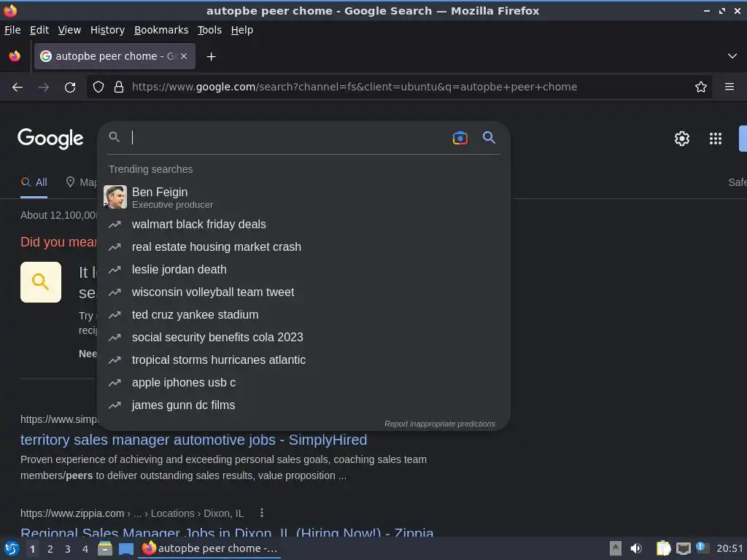Click the forward navigation arrow

pos(43,87)
